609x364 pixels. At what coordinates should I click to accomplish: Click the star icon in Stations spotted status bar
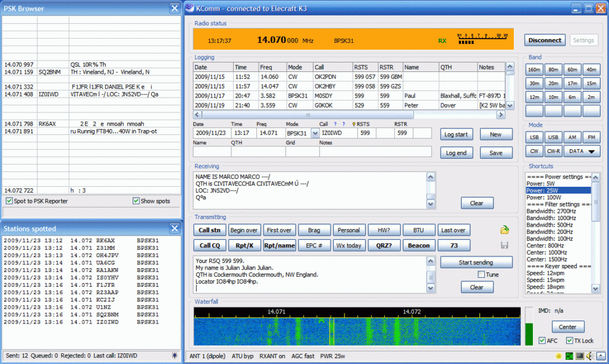[x=174, y=355]
